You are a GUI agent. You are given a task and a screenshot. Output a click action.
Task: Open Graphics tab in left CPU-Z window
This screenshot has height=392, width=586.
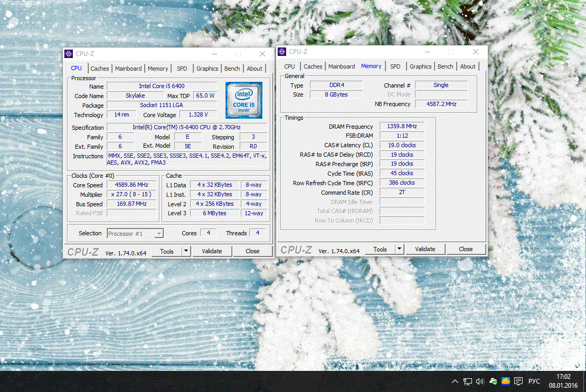207,69
